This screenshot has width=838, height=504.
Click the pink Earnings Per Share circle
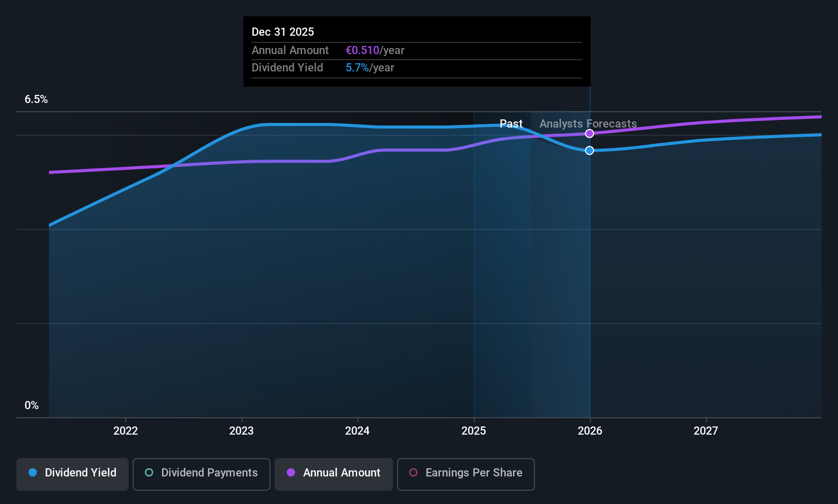pyautogui.click(x=413, y=472)
